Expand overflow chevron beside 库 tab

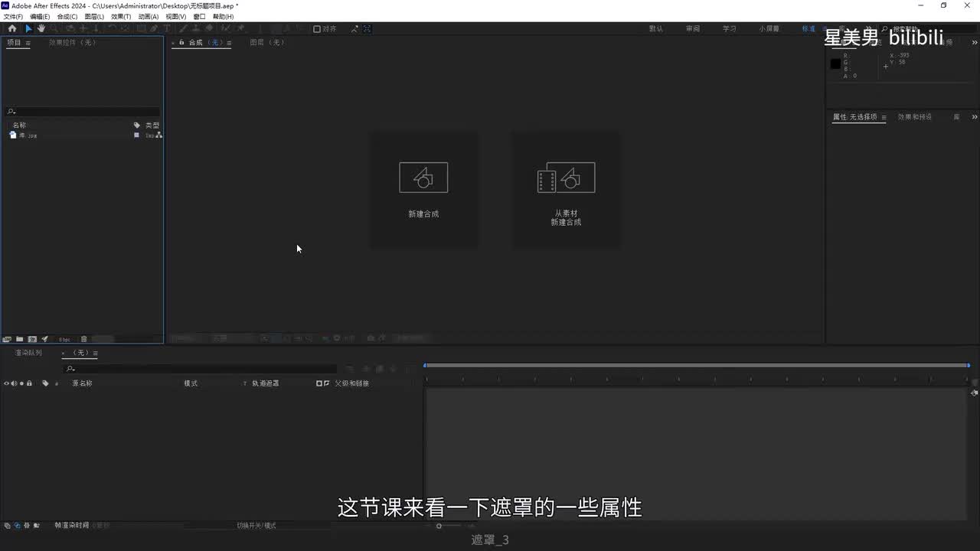click(975, 117)
